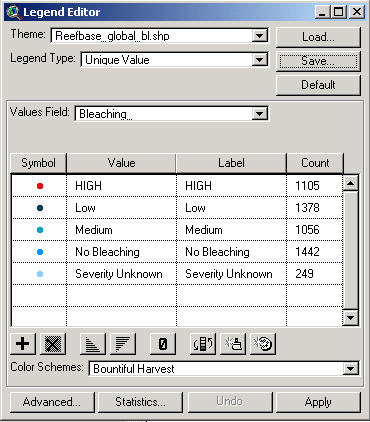Expand the Legend Type dropdown
The image size is (370, 422).
point(260,60)
